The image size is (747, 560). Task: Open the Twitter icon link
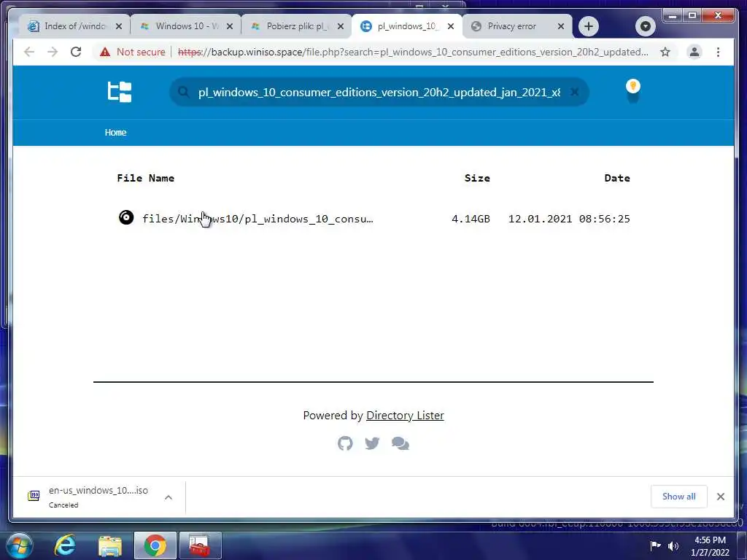(x=372, y=443)
